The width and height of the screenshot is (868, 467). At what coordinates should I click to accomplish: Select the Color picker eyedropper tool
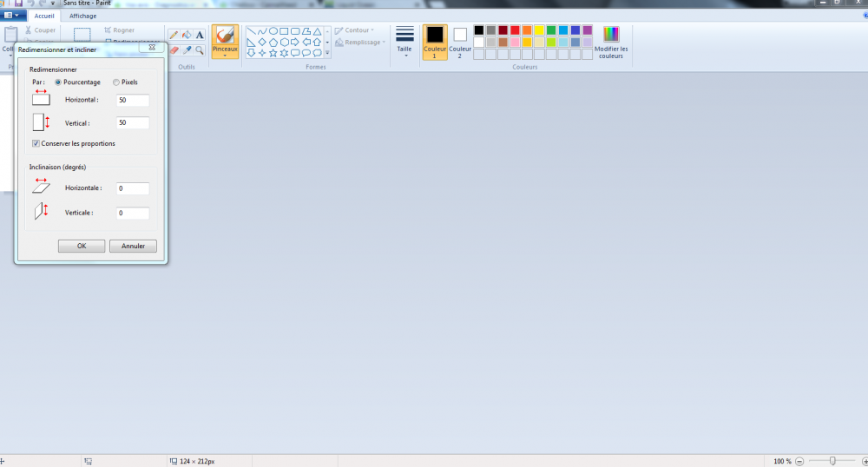pos(187,50)
